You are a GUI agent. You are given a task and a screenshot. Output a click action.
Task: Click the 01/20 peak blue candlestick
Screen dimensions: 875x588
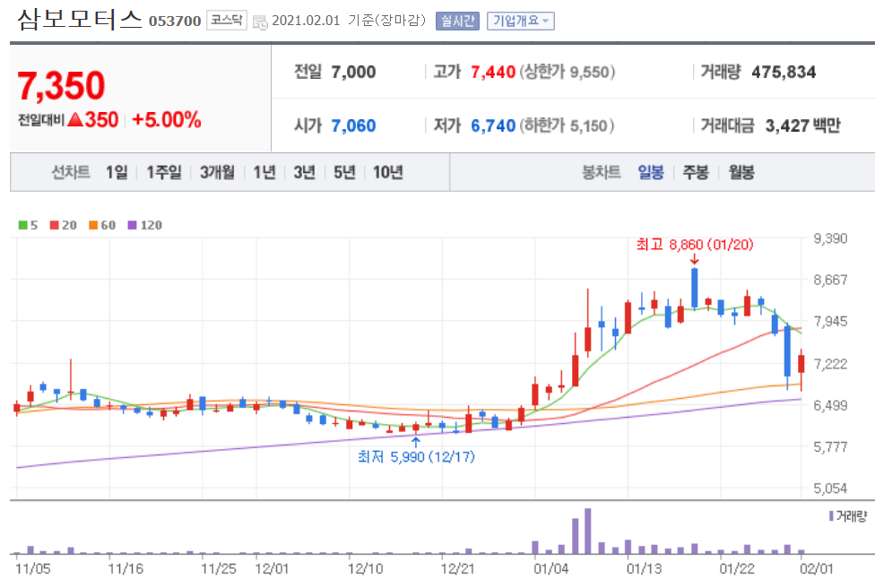pos(695,288)
